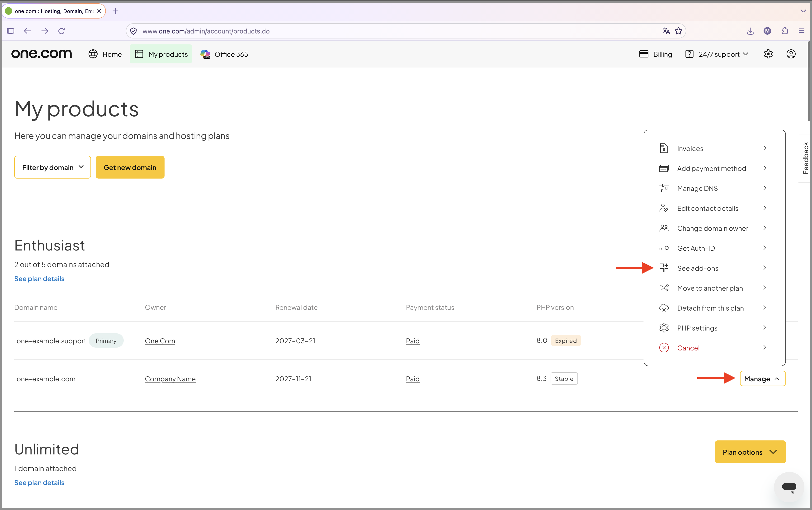Collapse the Manage menu for one-example.com
Screen dimensions: 812x510
coord(762,378)
